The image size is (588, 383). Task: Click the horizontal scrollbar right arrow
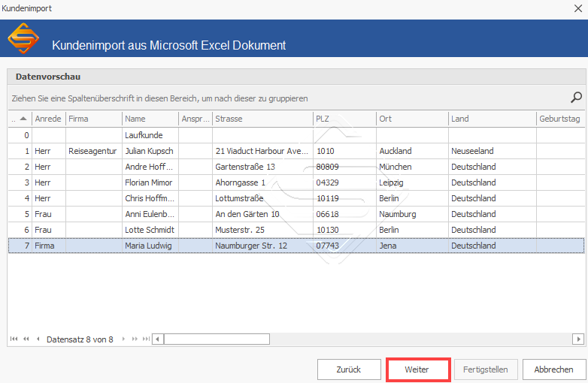tap(578, 339)
